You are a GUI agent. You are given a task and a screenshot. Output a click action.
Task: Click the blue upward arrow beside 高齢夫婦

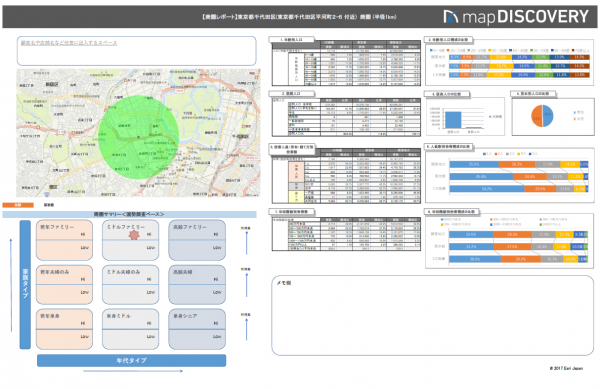click(x=246, y=285)
